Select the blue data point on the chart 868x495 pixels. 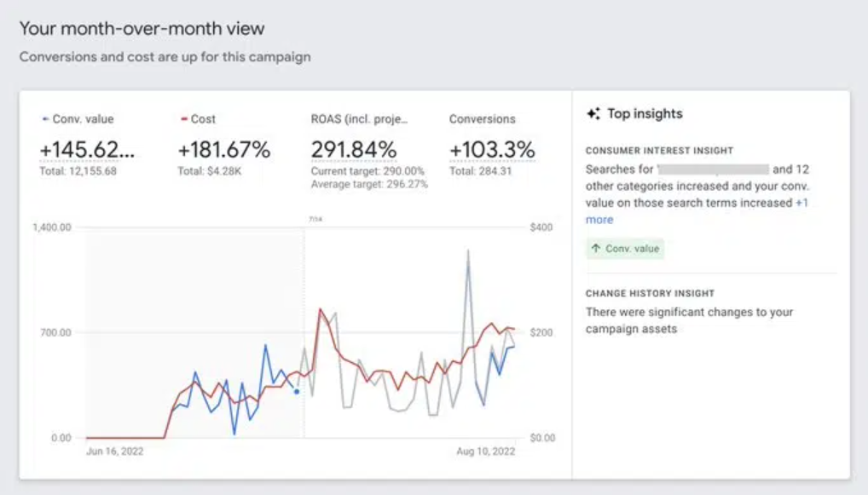298,391
